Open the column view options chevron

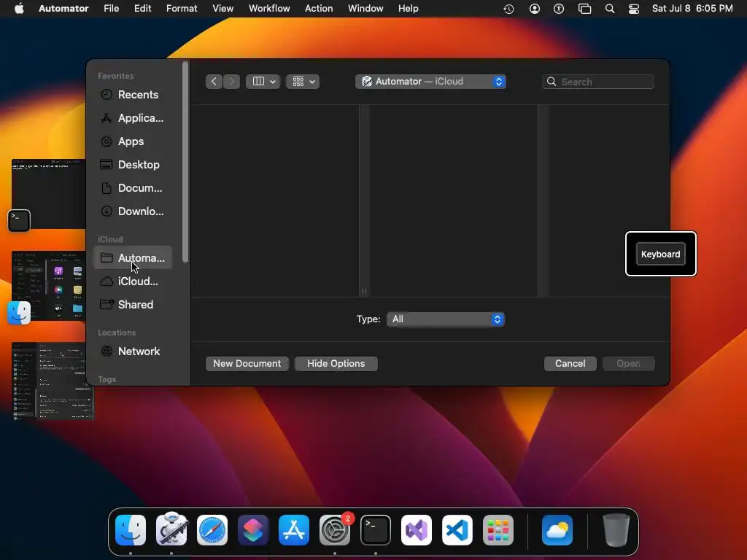[x=273, y=82]
